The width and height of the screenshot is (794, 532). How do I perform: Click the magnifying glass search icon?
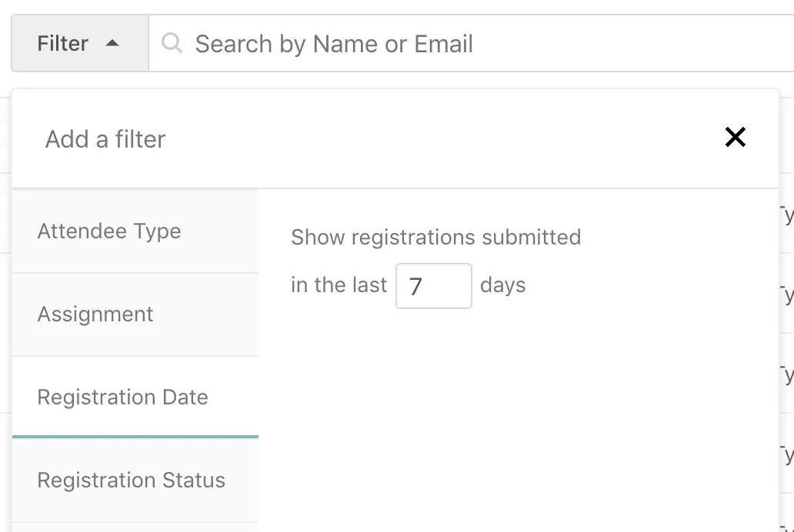(172, 44)
